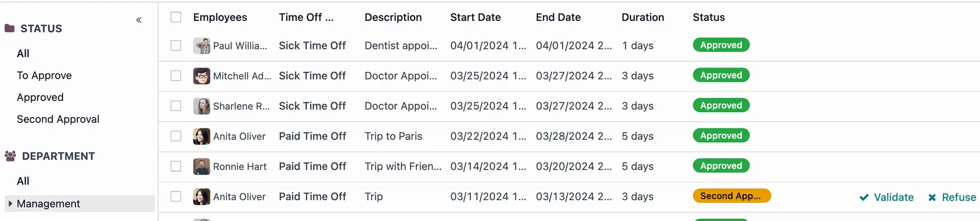980x221 pixels.
Task: Filter status by To Approve
Action: coord(44,76)
